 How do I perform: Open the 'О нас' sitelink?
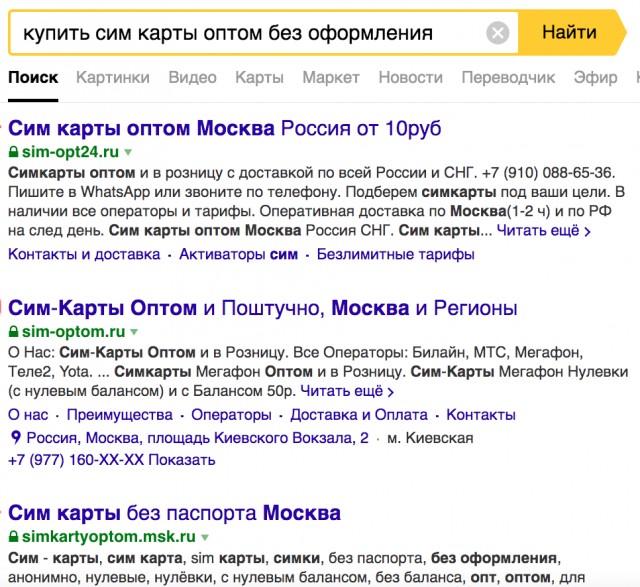point(28,415)
